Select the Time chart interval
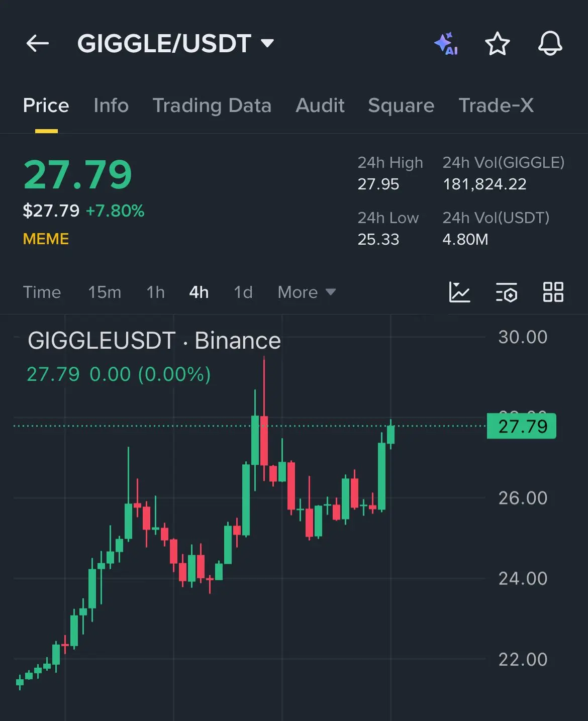This screenshot has height=721, width=588. pos(42,292)
